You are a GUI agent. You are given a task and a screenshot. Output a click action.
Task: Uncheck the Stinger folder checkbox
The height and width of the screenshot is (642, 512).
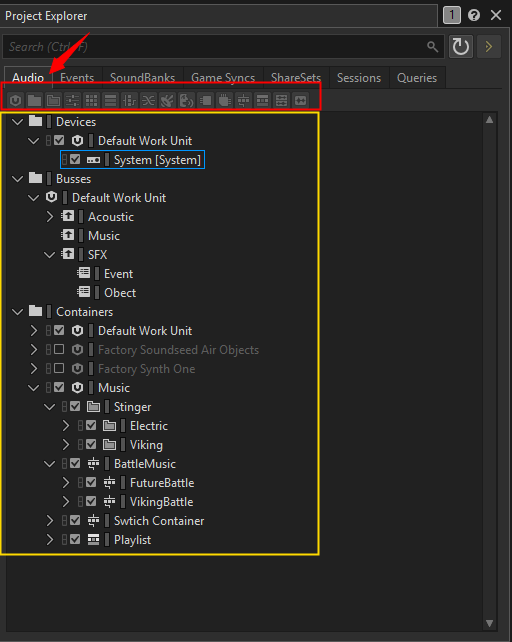[75, 407]
